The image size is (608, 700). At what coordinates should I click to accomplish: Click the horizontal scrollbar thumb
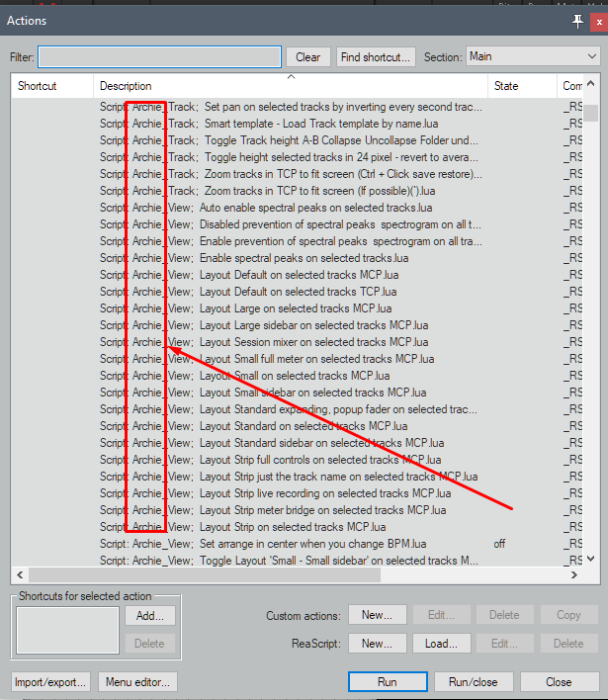pos(205,575)
